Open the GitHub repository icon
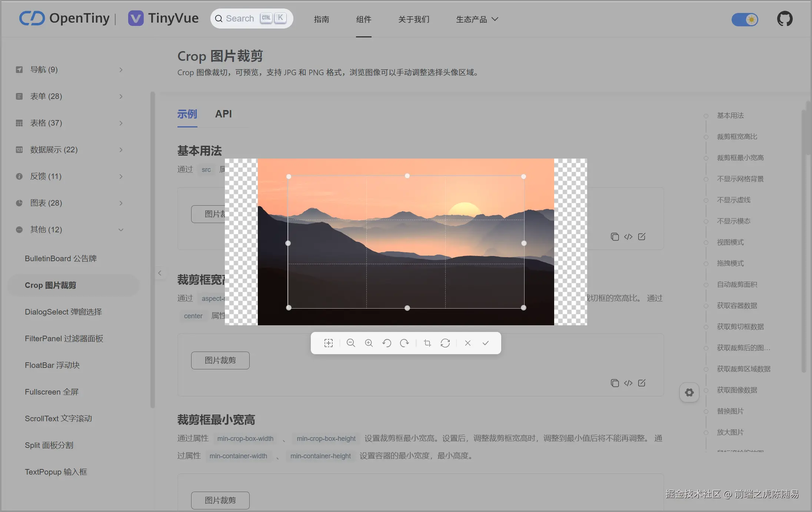This screenshot has width=812, height=512. (x=784, y=19)
